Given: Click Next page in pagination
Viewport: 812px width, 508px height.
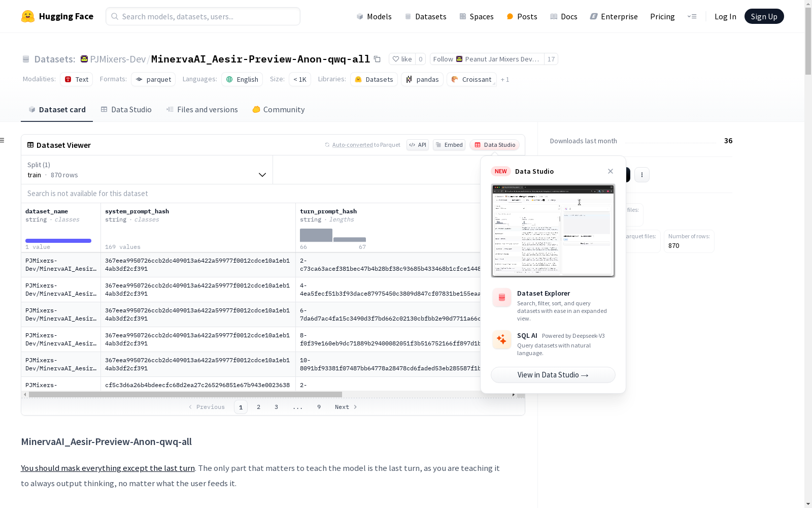Looking at the screenshot, I should click(x=346, y=407).
